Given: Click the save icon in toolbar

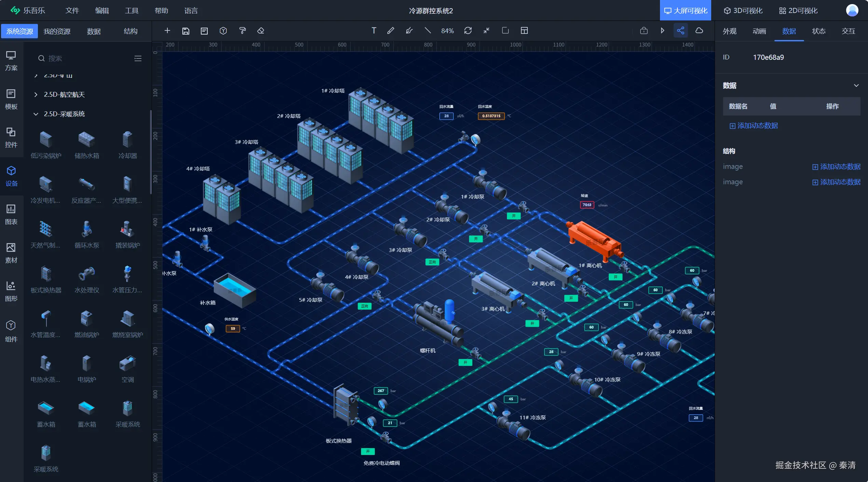Looking at the screenshot, I should pos(185,31).
